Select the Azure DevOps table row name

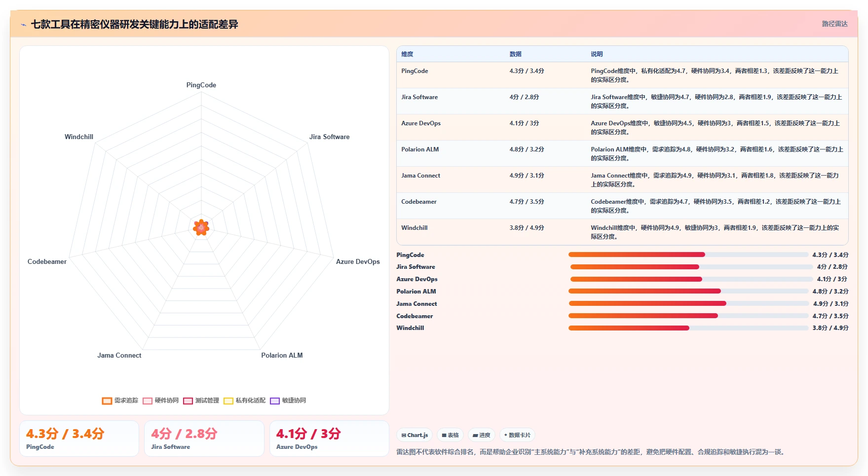421,123
